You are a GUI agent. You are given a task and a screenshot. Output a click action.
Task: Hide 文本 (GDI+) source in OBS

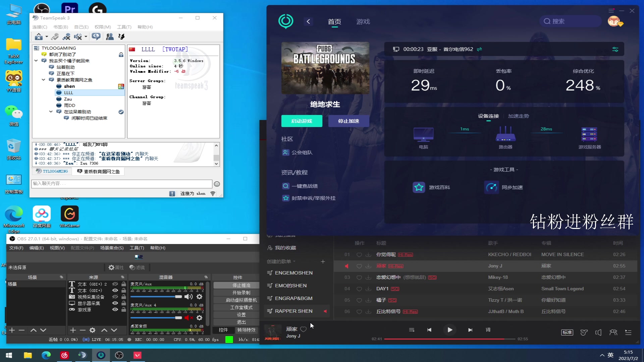(x=115, y=290)
